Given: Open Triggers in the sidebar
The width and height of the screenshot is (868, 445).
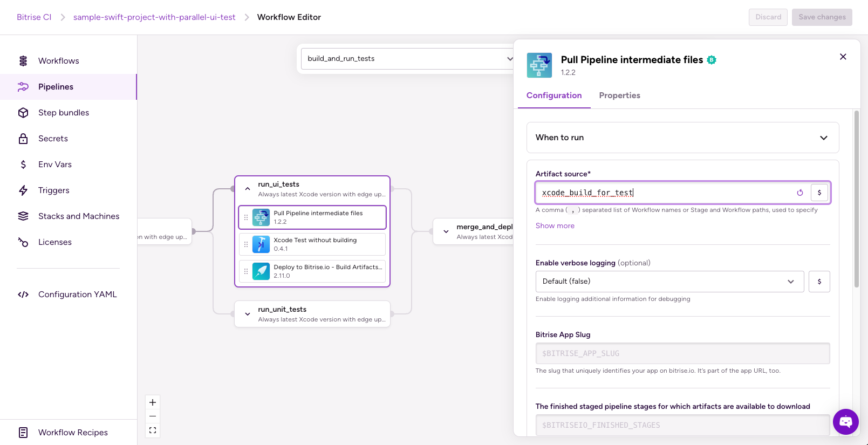Looking at the screenshot, I should 69,190.
